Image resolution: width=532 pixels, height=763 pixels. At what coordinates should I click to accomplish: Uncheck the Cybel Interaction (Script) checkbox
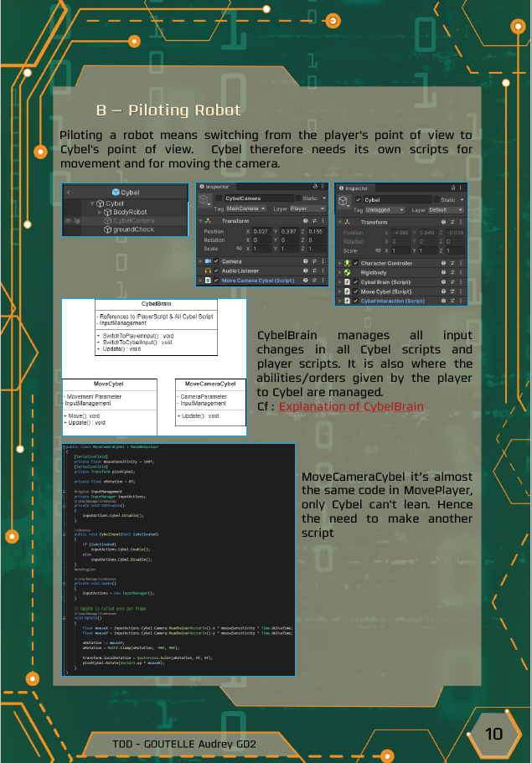[x=355, y=302]
